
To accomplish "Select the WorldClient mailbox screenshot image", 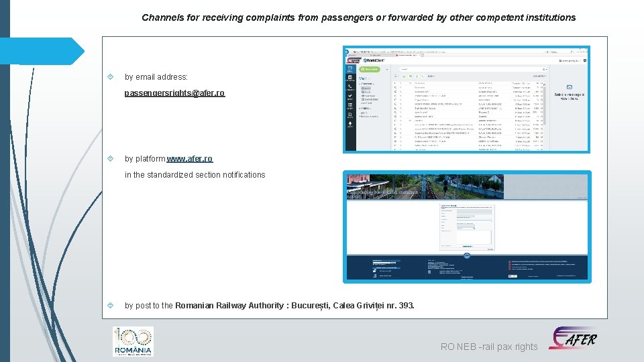I will pyautogui.click(x=467, y=100).
